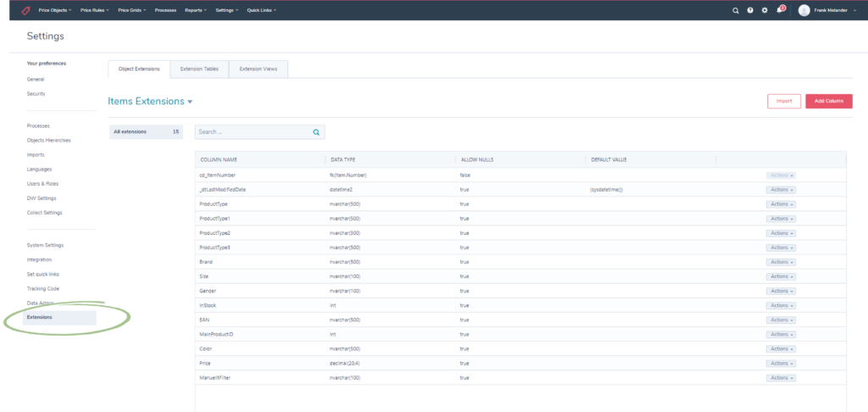Switch to the Extension Views tab
This screenshot has height=412, width=868.
[x=258, y=70]
